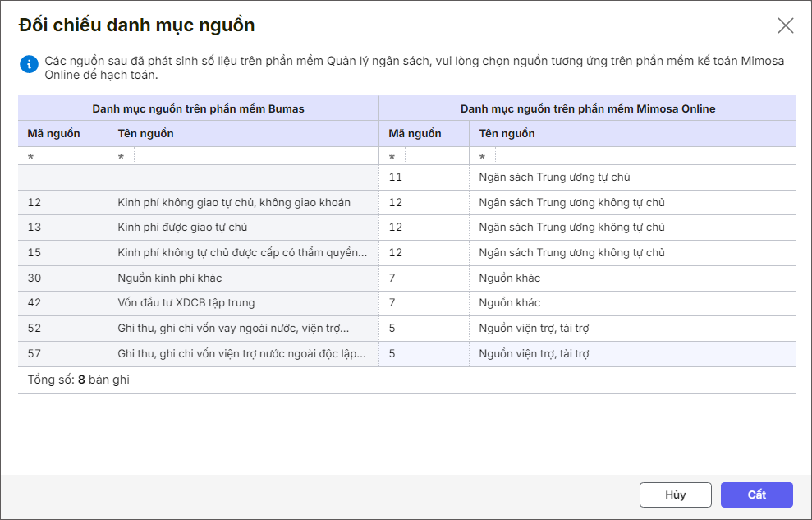
Task: Select the Nguồn kinh phí khác row
Action: click(x=170, y=278)
